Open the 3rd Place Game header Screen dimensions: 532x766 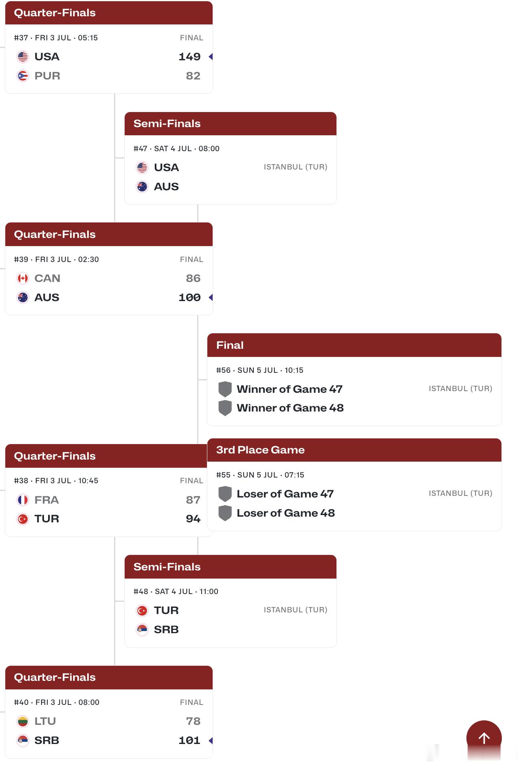pos(354,450)
